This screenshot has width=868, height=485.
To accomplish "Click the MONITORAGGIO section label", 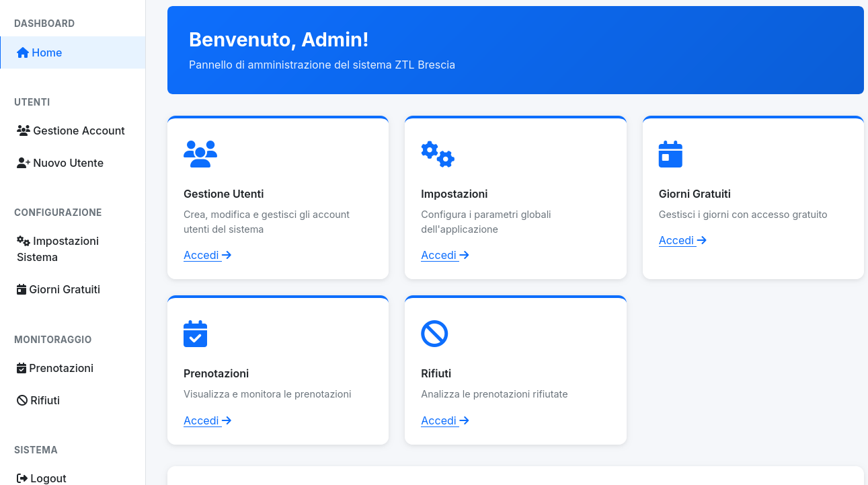I will point(52,340).
